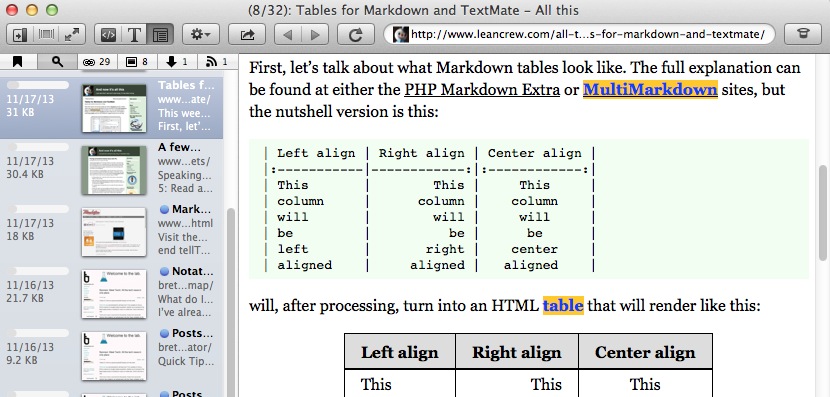The height and width of the screenshot is (397, 830).
Task: Click the stamp icon right of the URL
Action: (803, 35)
